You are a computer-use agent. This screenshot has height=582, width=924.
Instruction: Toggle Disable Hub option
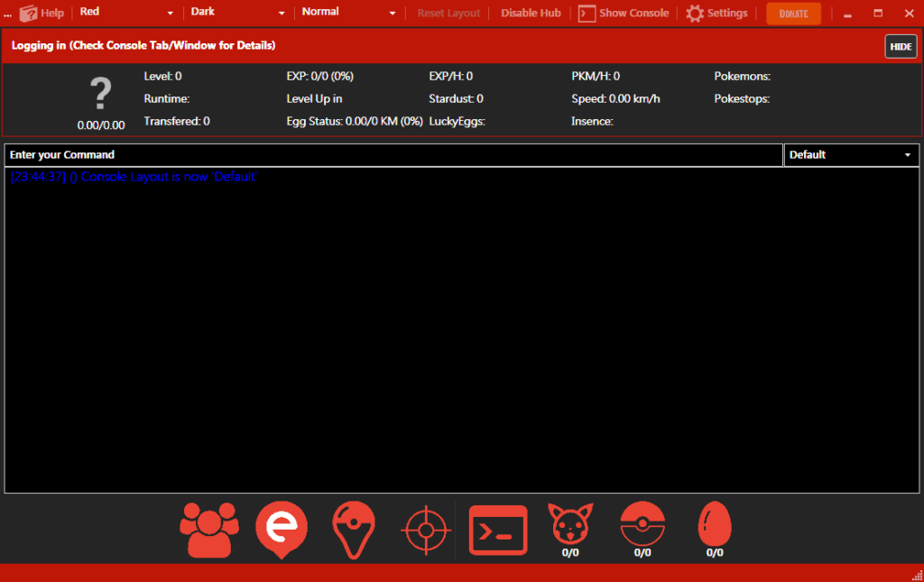point(531,14)
